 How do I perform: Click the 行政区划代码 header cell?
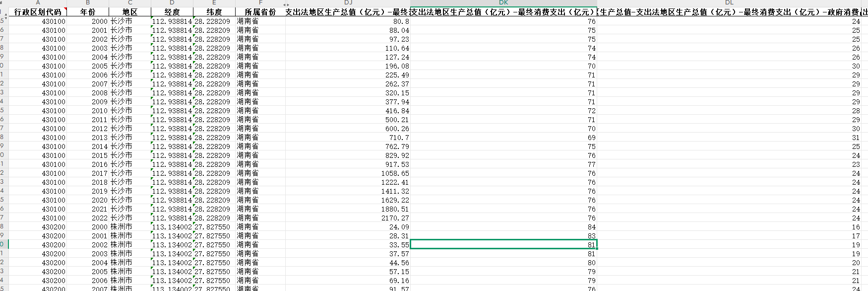[38, 12]
